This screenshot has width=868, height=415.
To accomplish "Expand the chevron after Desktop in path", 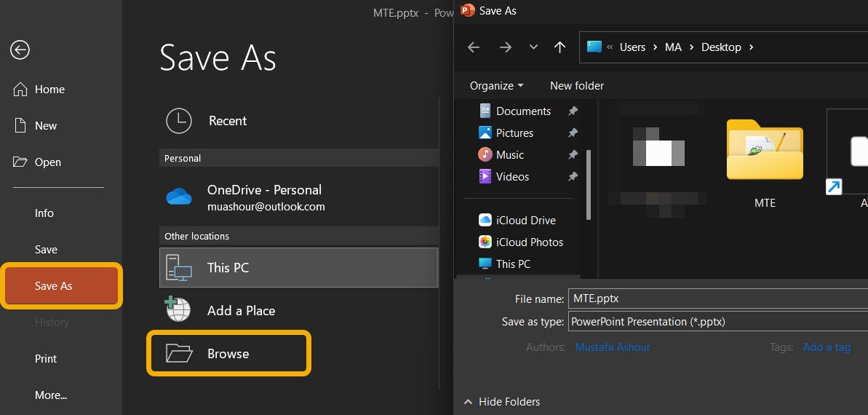I will 751,47.
